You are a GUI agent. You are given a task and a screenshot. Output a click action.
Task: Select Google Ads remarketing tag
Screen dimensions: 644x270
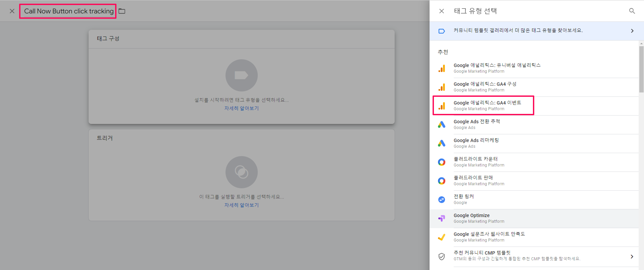[534, 143]
